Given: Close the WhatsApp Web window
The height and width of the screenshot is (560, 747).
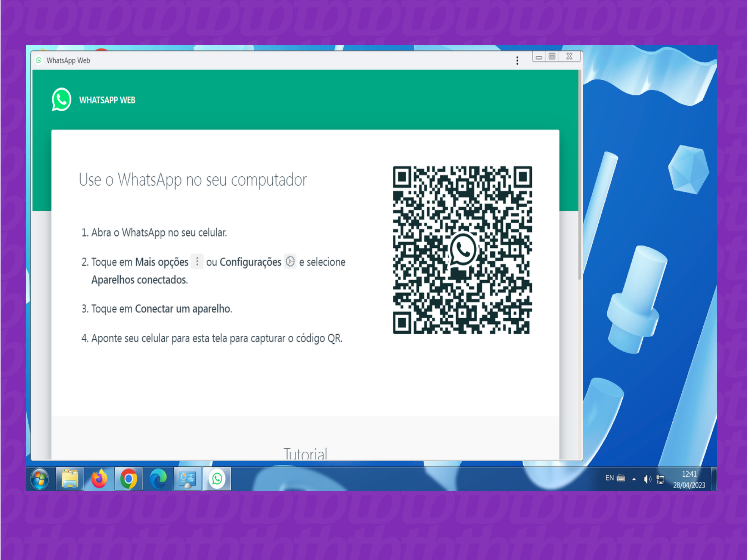Looking at the screenshot, I should [x=570, y=56].
